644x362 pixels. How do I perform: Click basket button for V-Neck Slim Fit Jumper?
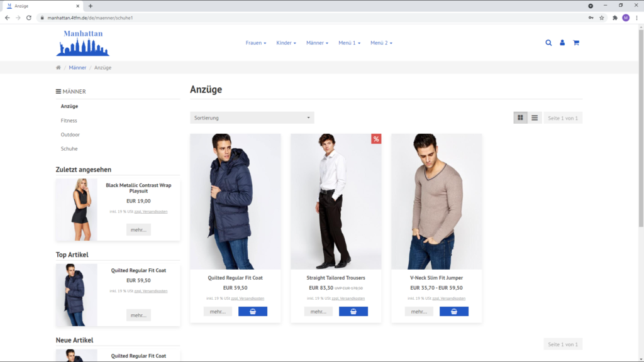(454, 311)
